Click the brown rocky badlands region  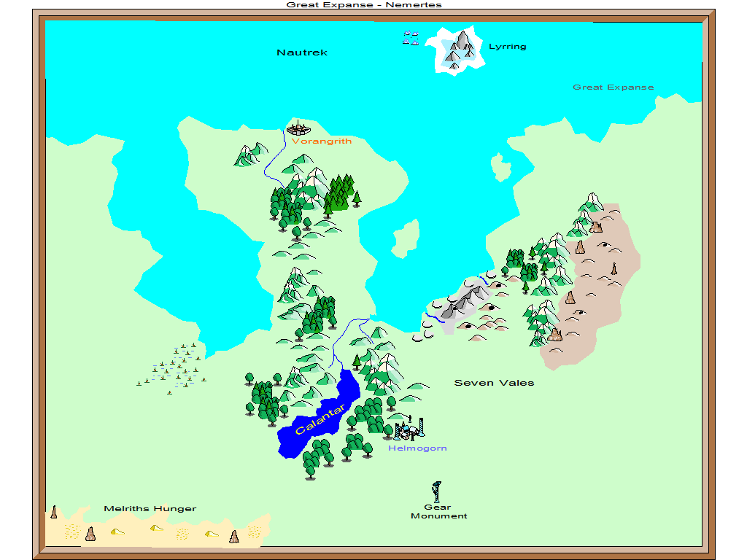pos(592,286)
